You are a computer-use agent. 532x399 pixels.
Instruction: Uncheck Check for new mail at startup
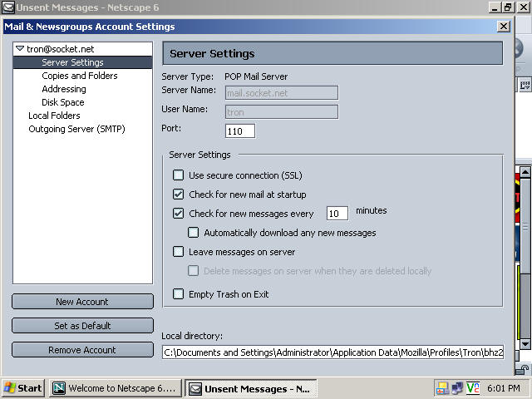[x=178, y=194]
